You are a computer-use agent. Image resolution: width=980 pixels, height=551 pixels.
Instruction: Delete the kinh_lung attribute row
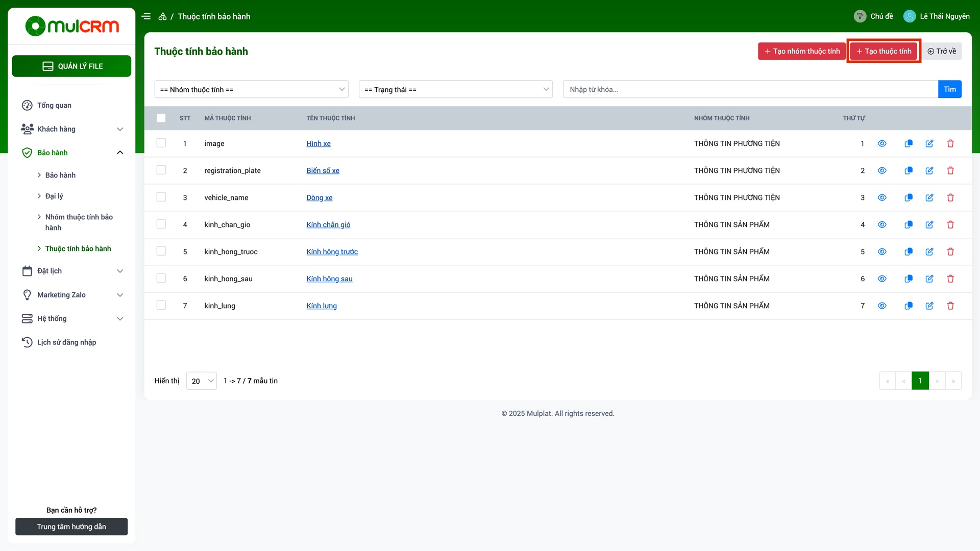(x=950, y=306)
